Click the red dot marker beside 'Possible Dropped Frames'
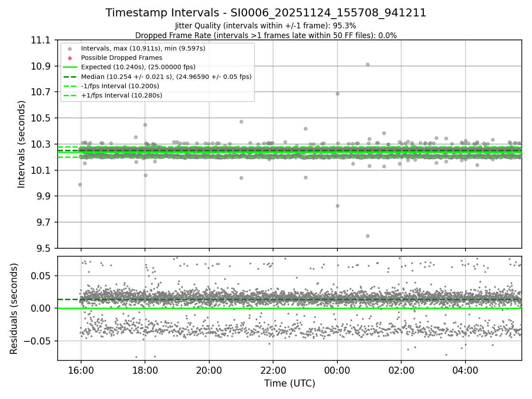The width and height of the screenshot is (532, 399). [70, 58]
